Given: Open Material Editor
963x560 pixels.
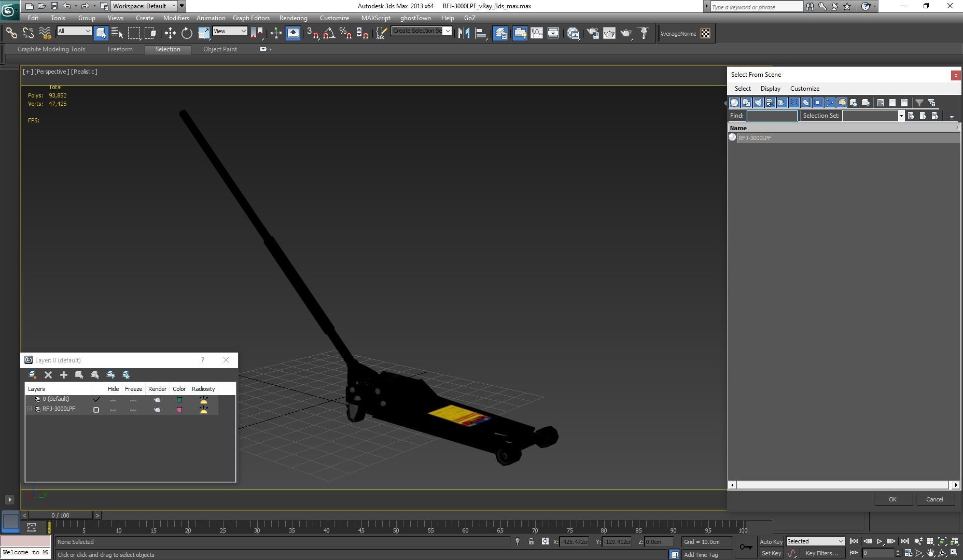Looking at the screenshot, I should point(573,33).
